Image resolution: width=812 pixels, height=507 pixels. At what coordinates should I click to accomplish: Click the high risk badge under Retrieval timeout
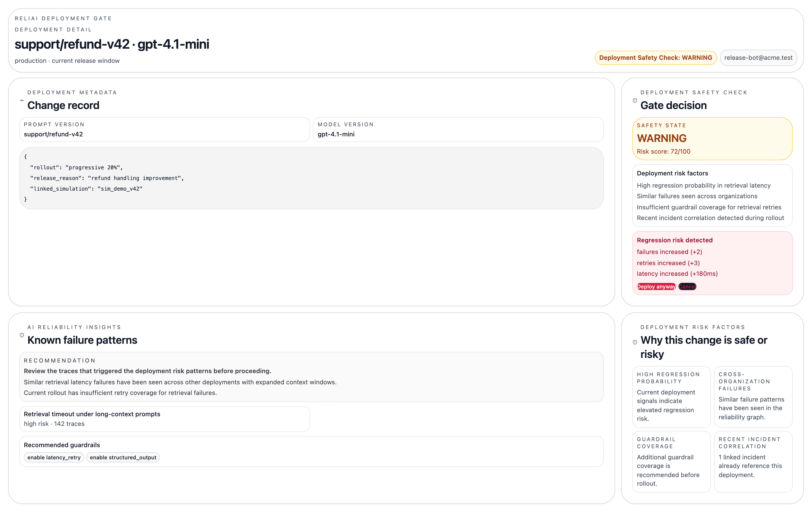click(54, 424)
